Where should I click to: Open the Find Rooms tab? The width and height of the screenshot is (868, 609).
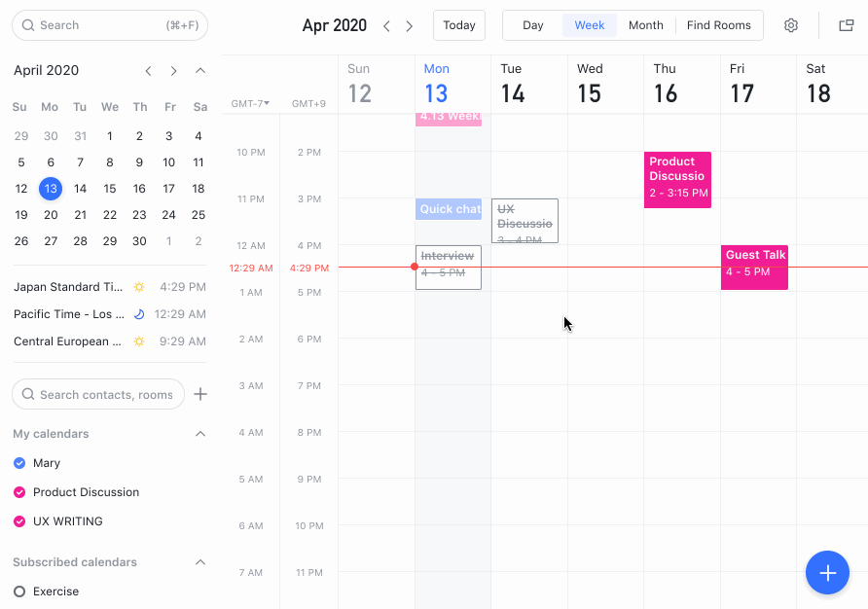[x=718, y=25]
